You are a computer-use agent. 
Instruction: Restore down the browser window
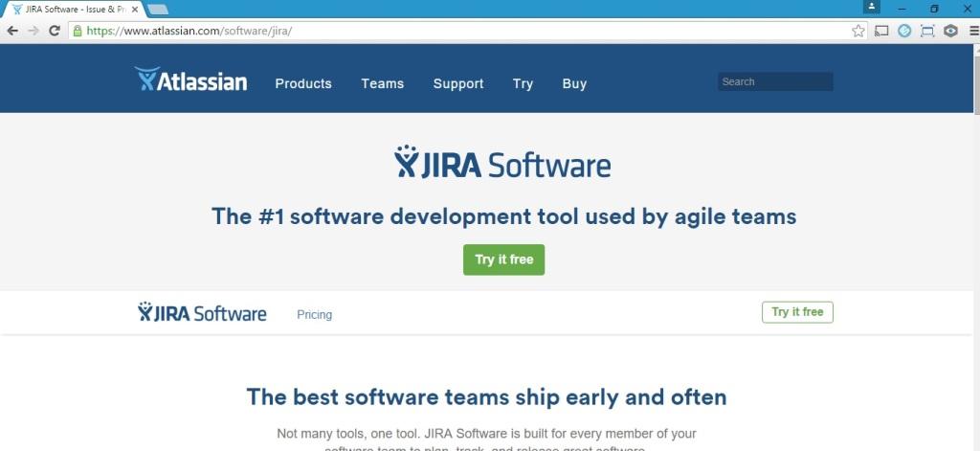coord(934,9)
